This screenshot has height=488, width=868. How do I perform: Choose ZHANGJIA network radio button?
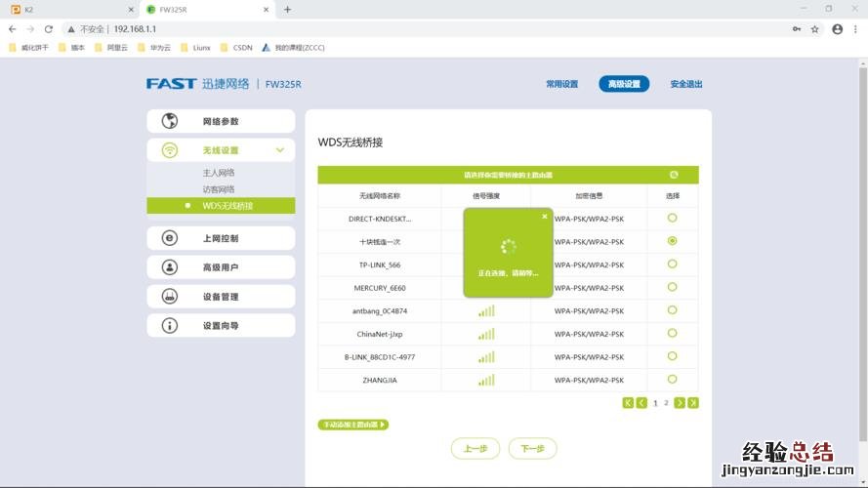pos(672,379)
